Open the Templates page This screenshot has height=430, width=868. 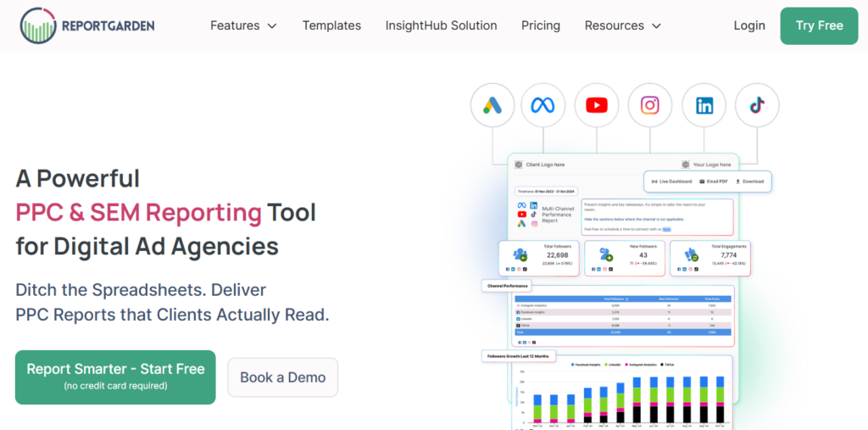click(331, 25)
